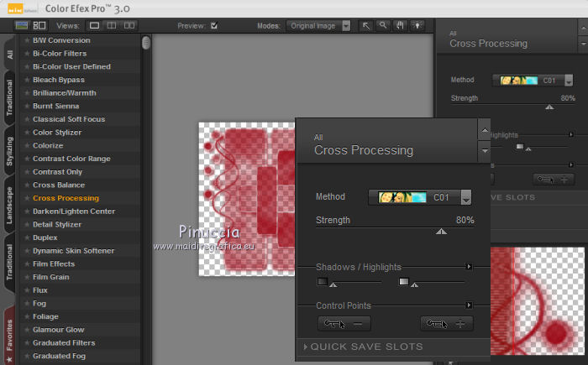
Task: Click the filter list scrollbar thumb
Action: (146, 43)
